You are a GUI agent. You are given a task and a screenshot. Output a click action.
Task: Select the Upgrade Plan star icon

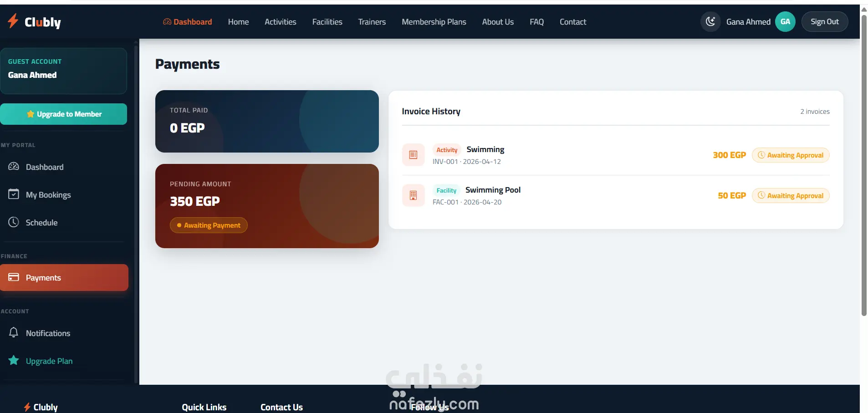14,361
